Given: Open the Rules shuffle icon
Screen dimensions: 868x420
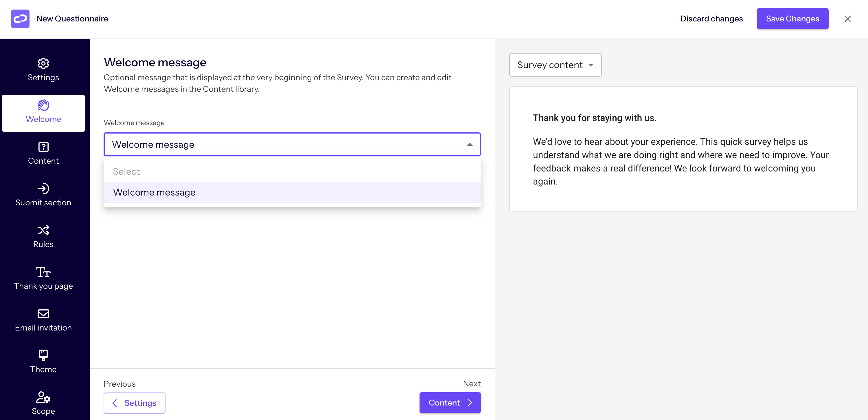Looking at the screenshot, I should click(43, 230).
